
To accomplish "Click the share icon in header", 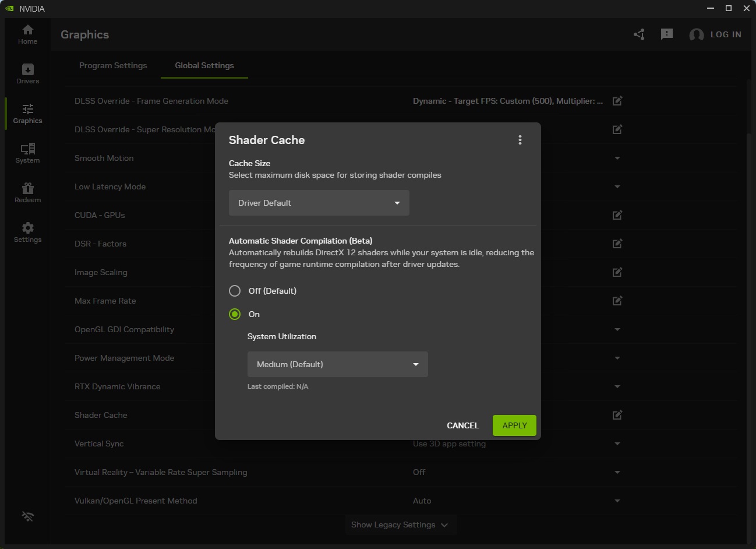I will [639, 34].
